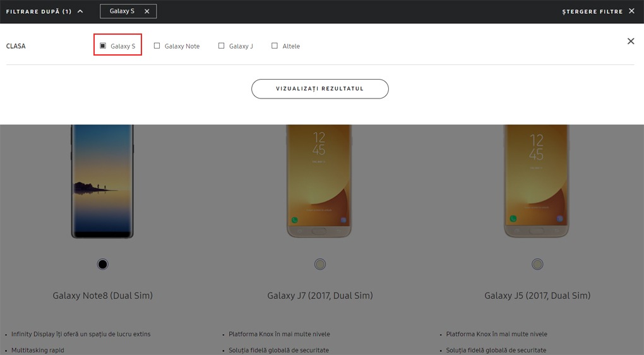Select gold color swatch for Galaxy J5

click(537, 264)
